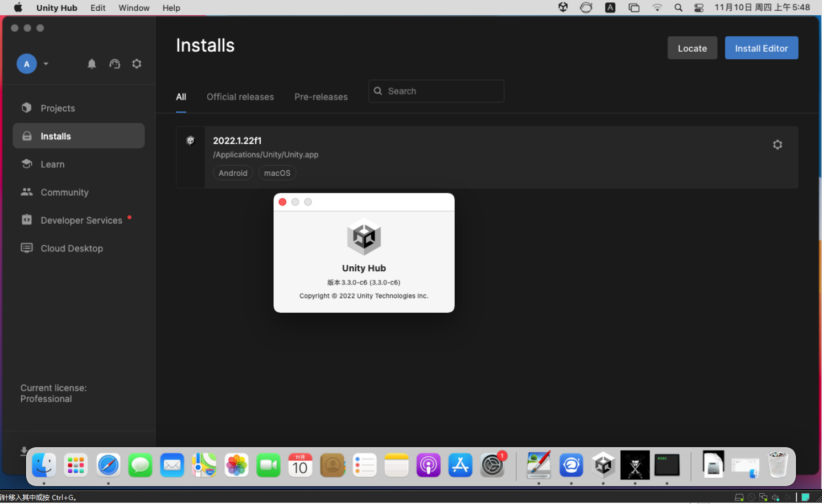Open the Learn section
Viewport: 822px width, 504px height.
coord(79,164)
